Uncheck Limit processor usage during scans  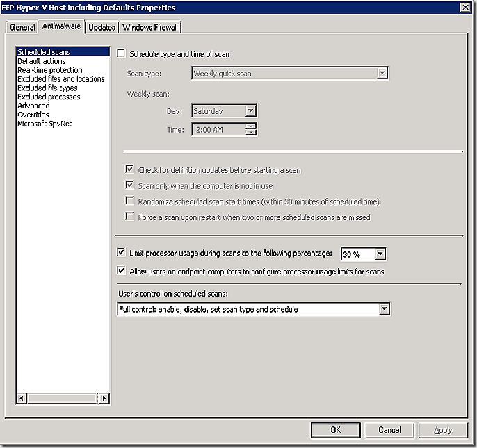[121, 252]
